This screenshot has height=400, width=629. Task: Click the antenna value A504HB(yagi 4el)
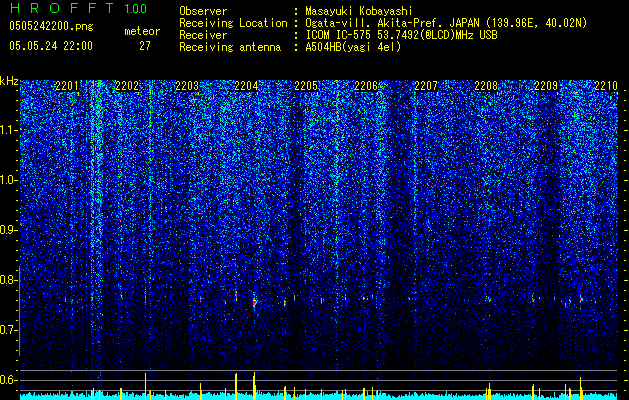[353, 47]
